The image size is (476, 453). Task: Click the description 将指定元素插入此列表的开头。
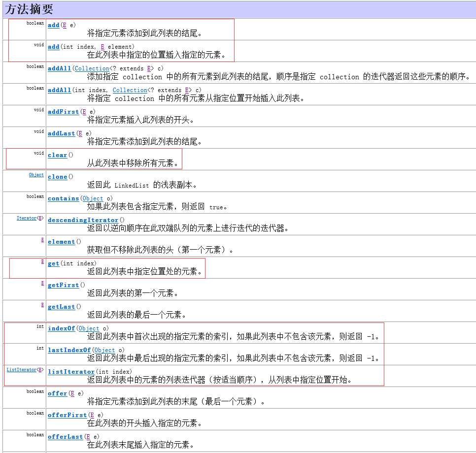coord(140,120)
